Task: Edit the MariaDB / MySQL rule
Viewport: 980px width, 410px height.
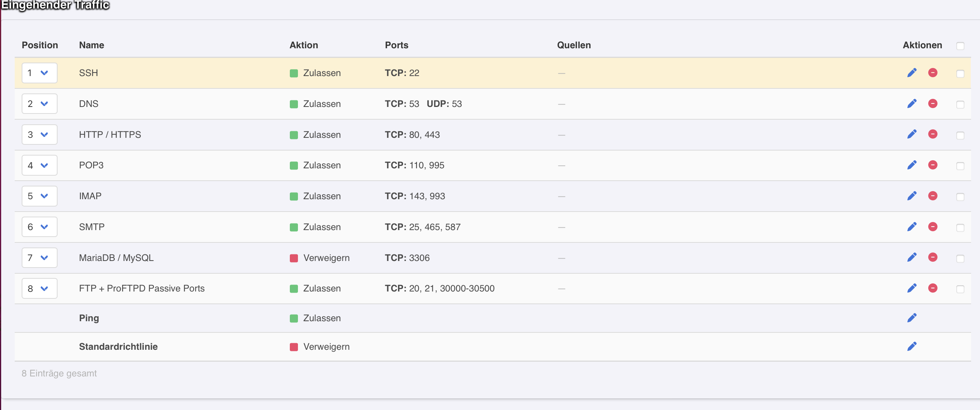Action: pos(912,257)
